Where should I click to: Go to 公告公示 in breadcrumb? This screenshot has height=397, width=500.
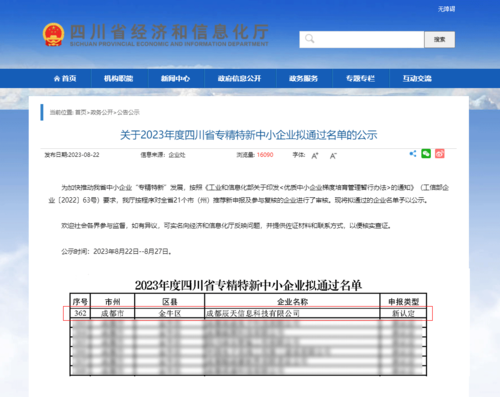[128, 112]
